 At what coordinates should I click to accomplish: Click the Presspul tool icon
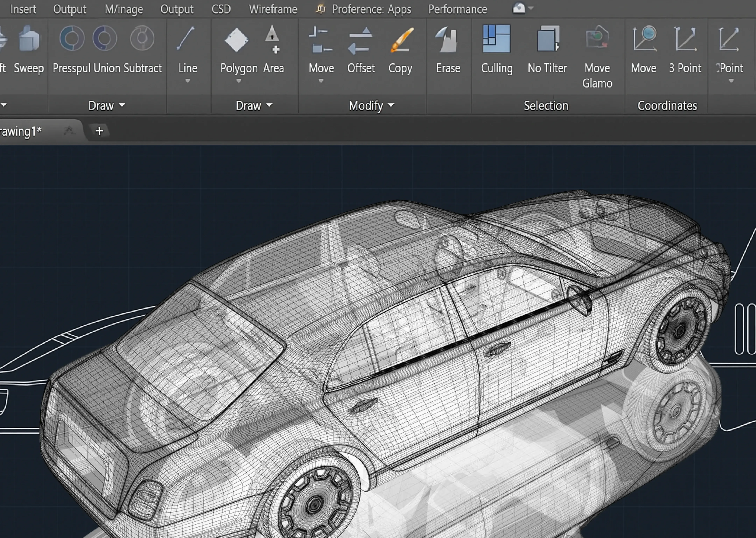(x=72, y=38)
